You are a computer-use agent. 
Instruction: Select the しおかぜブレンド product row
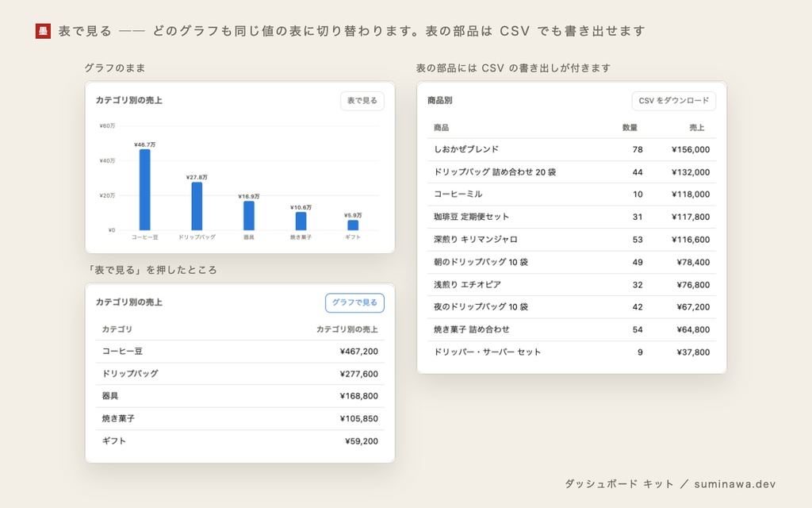pos(572,149)
